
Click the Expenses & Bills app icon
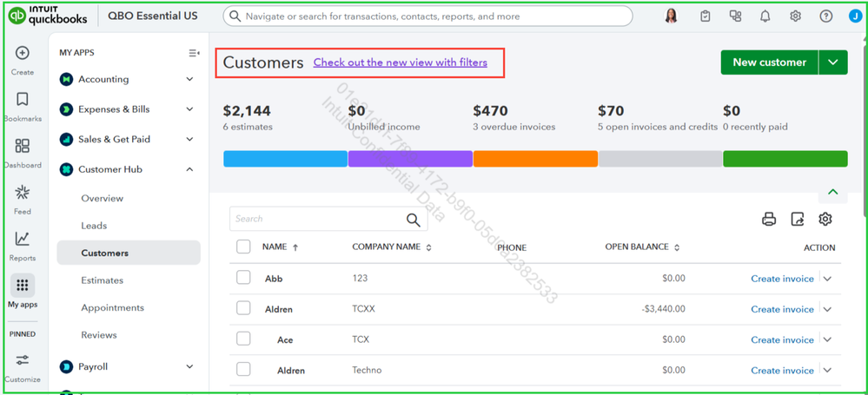tap(66, 109)
